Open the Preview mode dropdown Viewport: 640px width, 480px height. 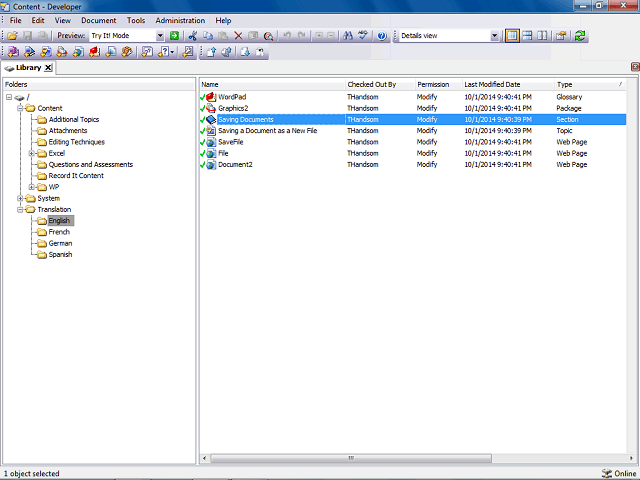click(x=160, y=36)
